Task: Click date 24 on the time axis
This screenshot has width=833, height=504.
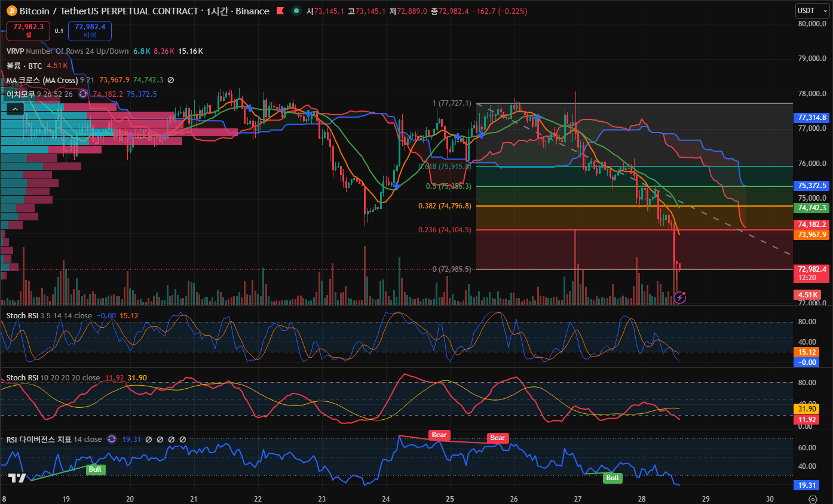Action: point(385,499)
